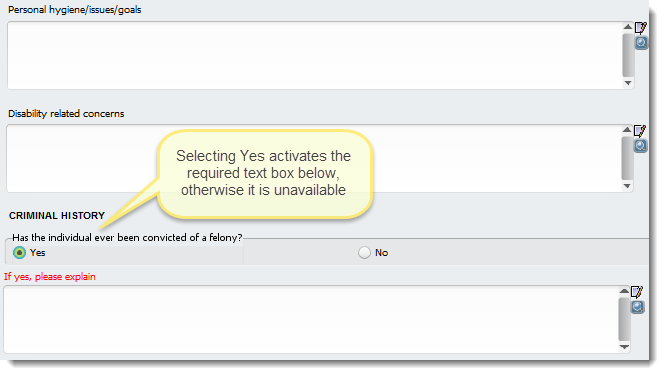This screenshot has width=664, height=375.
Task: Open notepad editor icon for Disability related concerns
Action: (640, 131)
